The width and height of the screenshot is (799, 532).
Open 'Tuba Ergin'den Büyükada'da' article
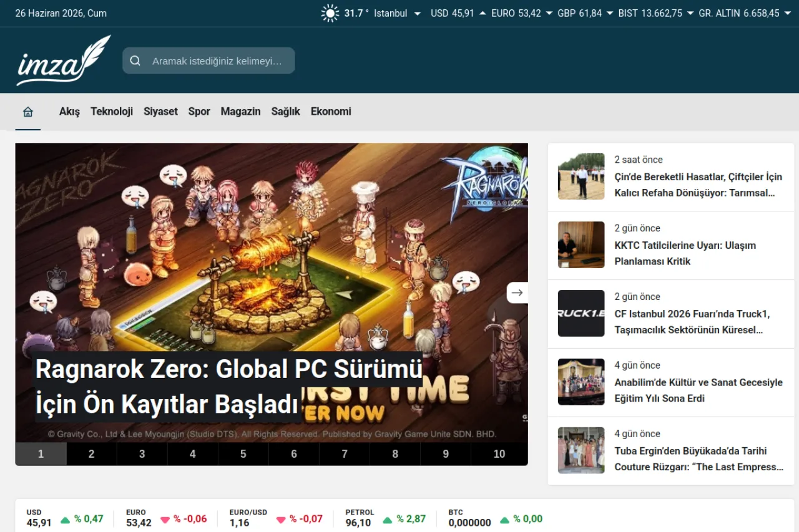click(x=699, y=459)
